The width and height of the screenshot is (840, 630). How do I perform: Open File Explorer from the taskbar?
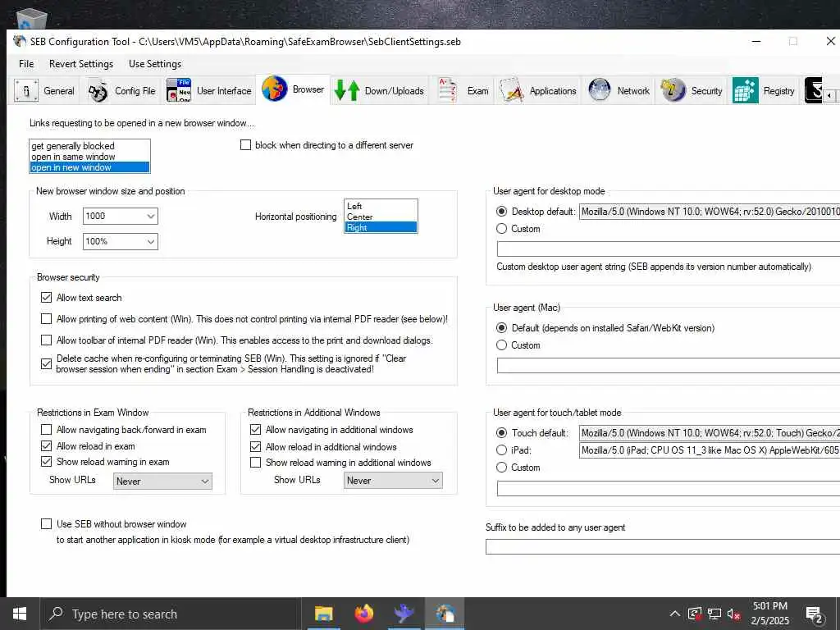(323, 614)
